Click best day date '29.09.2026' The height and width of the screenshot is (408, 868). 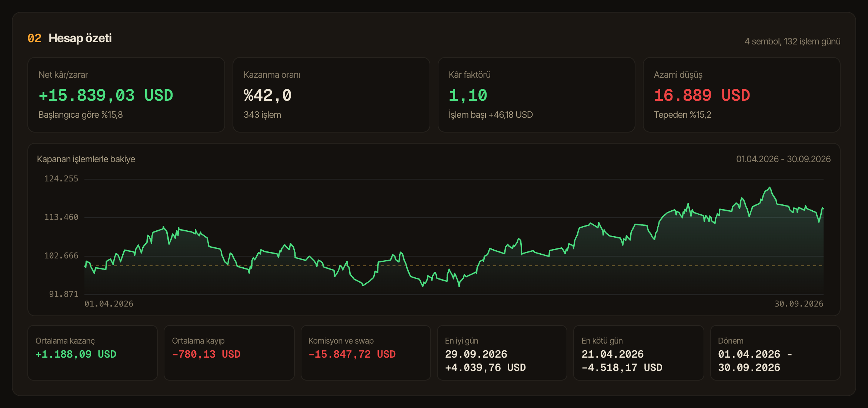click(476, 354)
